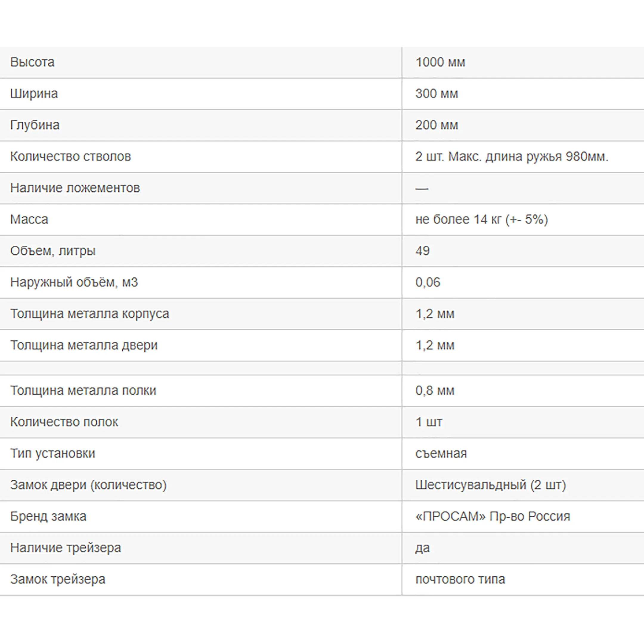Click the Количество полок label
This screenshot has height=644, width=644.
click(x=64, y=422)
